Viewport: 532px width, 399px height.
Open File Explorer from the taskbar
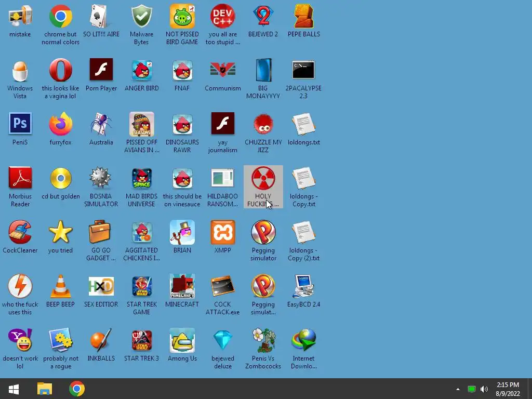[45, 389]
